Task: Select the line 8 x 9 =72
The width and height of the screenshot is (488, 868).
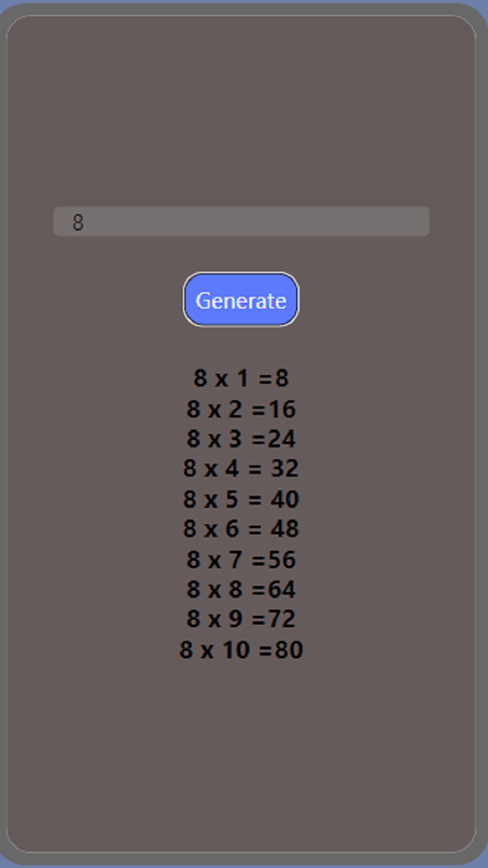Action: click(241, 618)
